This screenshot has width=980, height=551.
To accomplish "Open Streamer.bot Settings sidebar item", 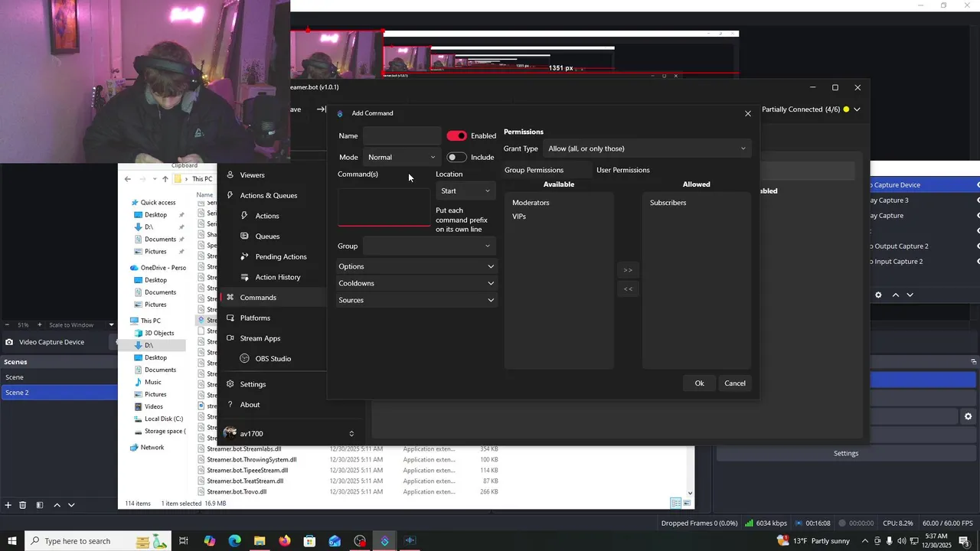I will click(253, 384).
